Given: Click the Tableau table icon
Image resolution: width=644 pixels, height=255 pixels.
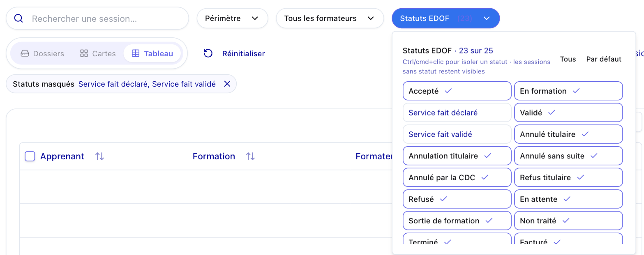Looking at the screenshot, I should pyautogui.click(x=135, y=53).
